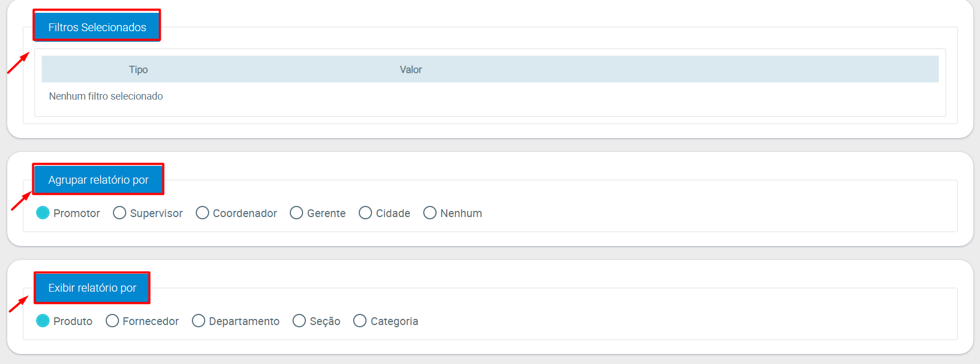Click the Tipo column header
The width and height of the screenshot is (980, 364).
pyautogui.click(x=138, y=70)
